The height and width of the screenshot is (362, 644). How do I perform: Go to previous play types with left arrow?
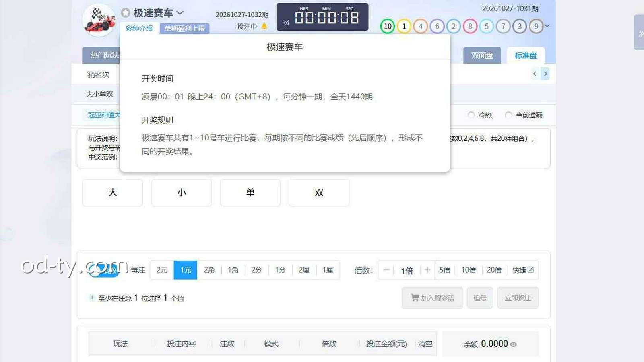[535, 74]
